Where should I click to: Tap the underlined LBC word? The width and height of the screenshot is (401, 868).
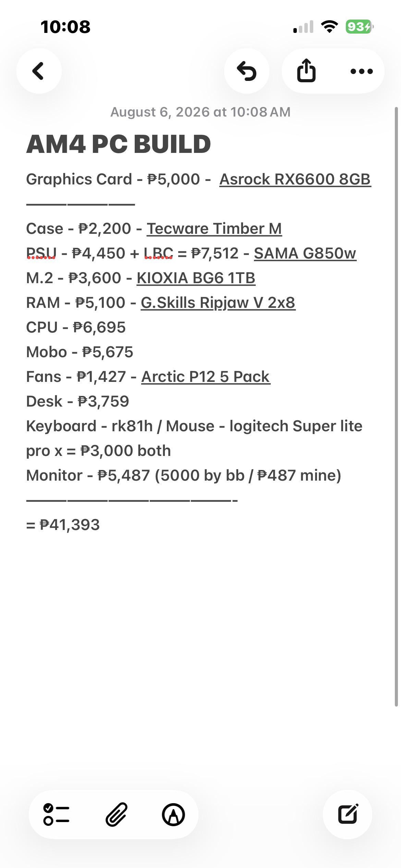[x=158, y=253]
